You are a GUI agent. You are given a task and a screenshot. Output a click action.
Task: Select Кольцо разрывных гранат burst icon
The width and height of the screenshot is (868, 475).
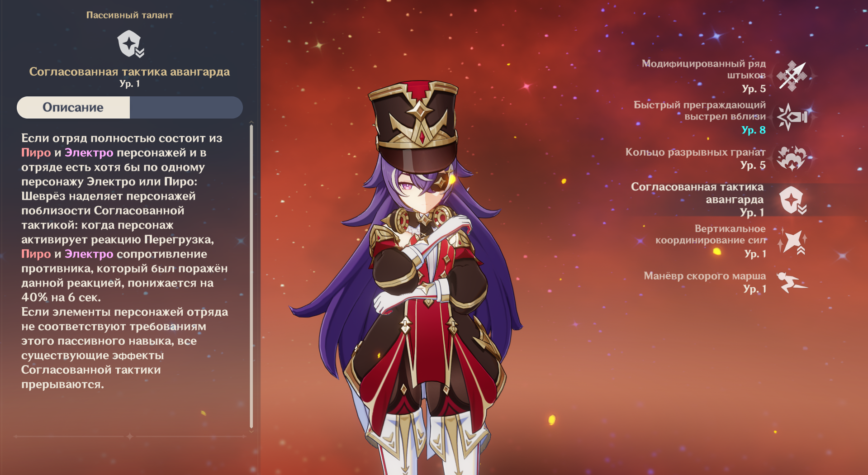(792, 158)
